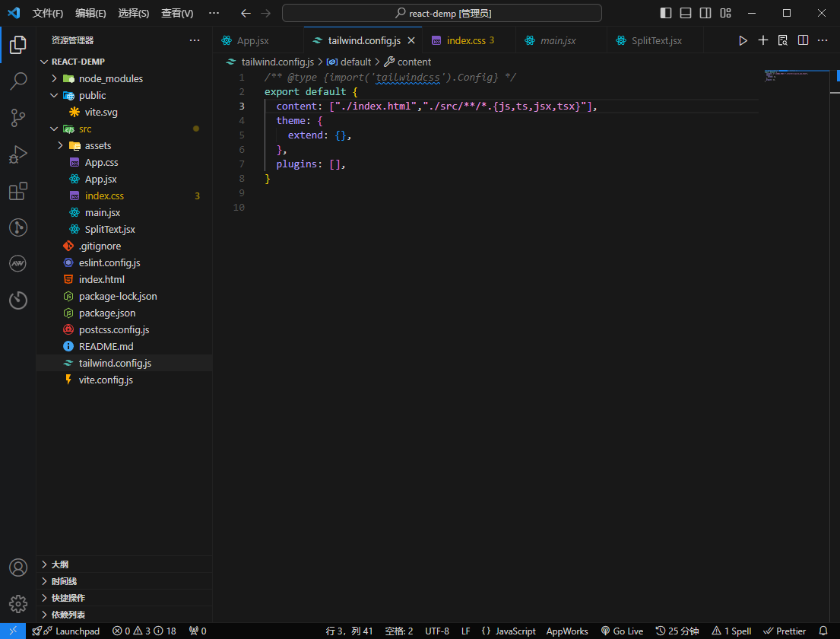The width and height of the screenshot is (840, 639).
Task: Open the 文件 menu
Action: click(48, 13)
